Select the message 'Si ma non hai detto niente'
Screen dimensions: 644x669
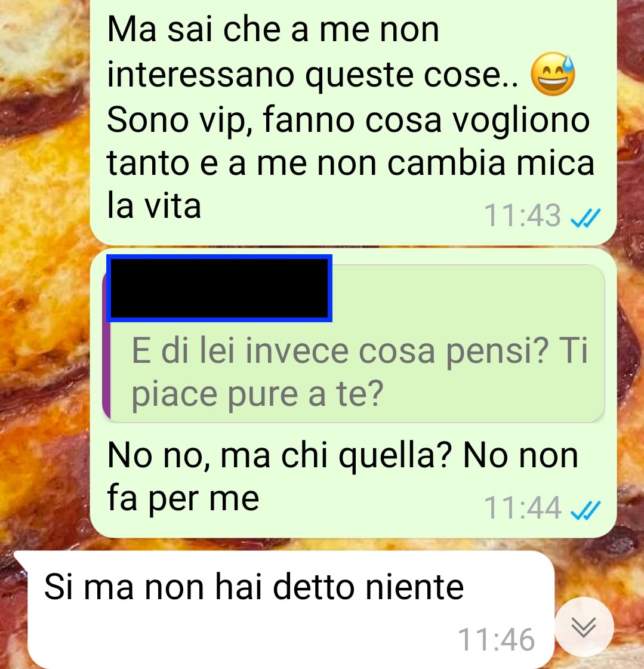click(x=285, y=610)
